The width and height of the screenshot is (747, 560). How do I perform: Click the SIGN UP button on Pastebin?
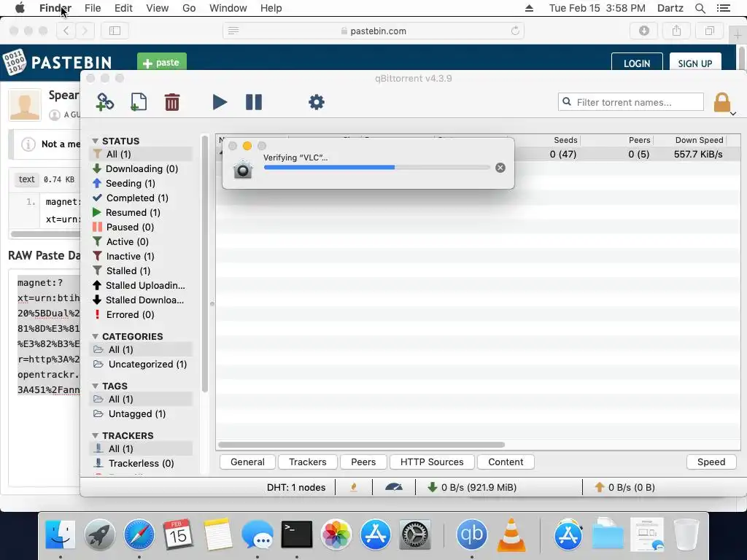[695, 63]
